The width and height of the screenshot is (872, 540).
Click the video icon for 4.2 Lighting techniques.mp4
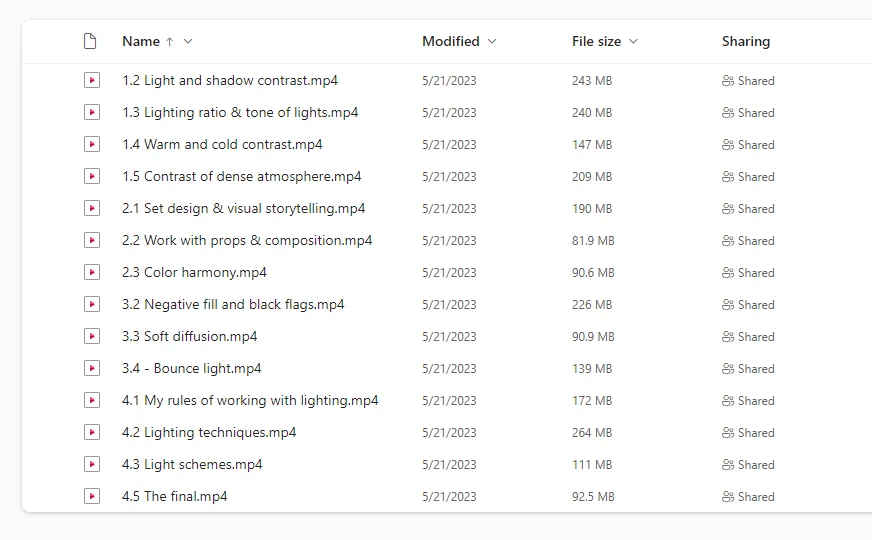pos(92,433)
